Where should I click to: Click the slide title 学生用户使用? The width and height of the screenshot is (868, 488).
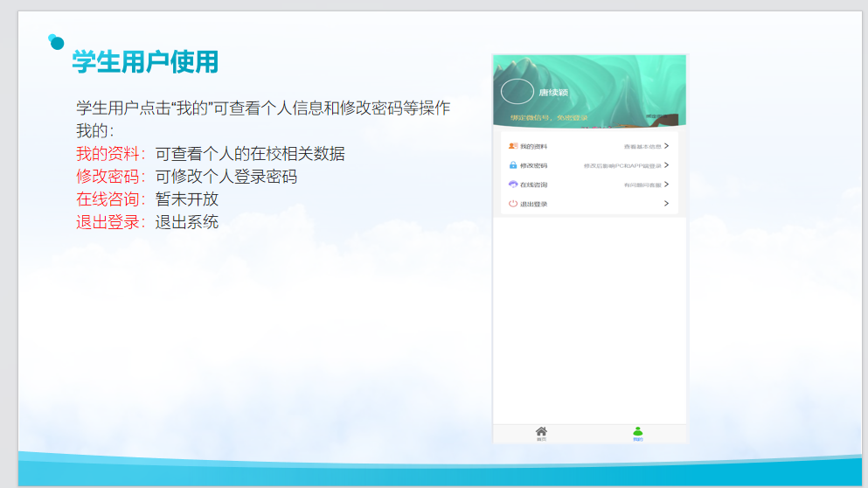145,62
